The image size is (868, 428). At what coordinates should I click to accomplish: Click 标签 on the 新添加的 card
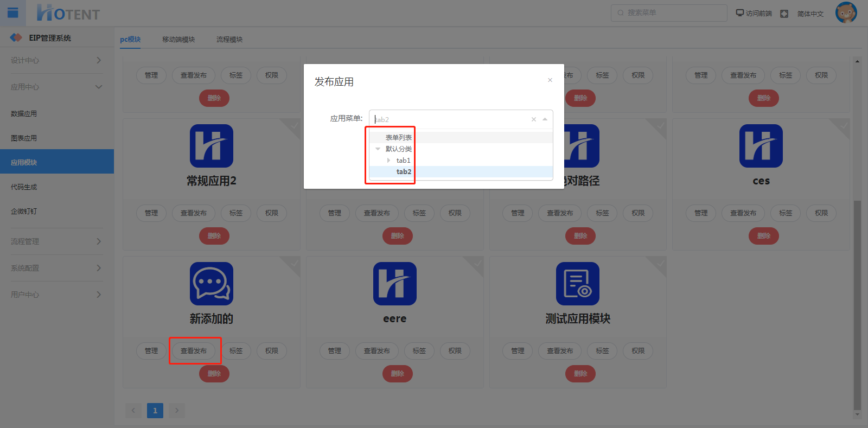tap(236, 351)
